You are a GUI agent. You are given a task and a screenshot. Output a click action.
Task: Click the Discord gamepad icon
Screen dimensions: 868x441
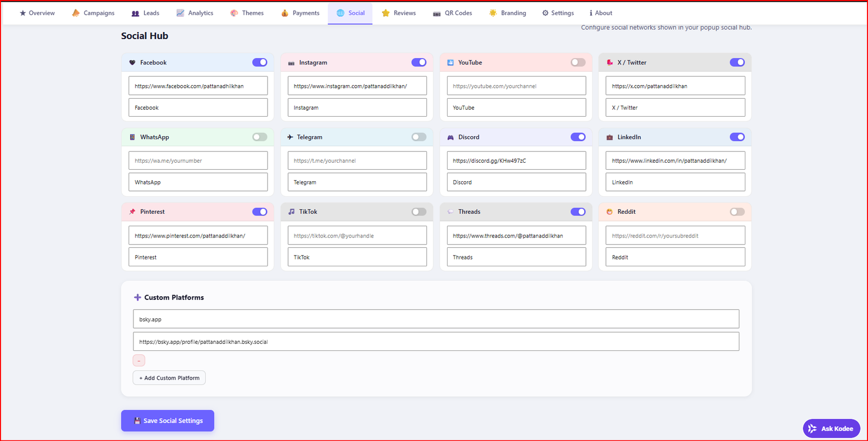coord(450,137)
